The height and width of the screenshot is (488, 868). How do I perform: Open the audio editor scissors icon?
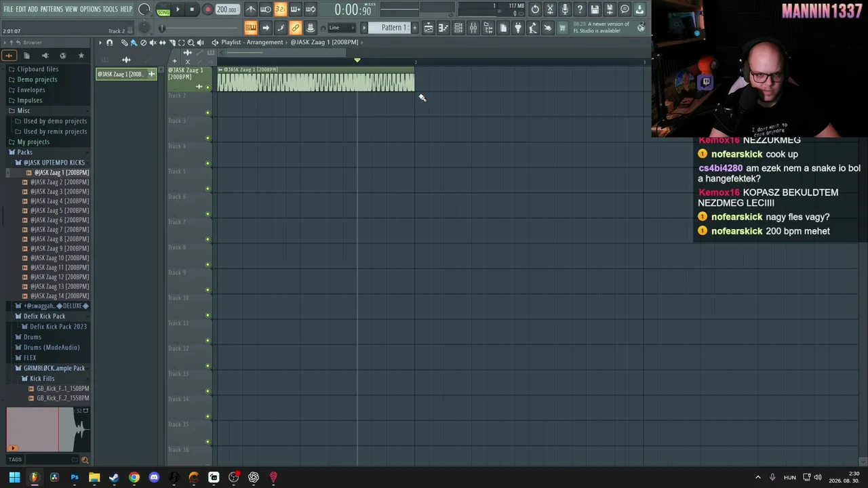point(550,9)
